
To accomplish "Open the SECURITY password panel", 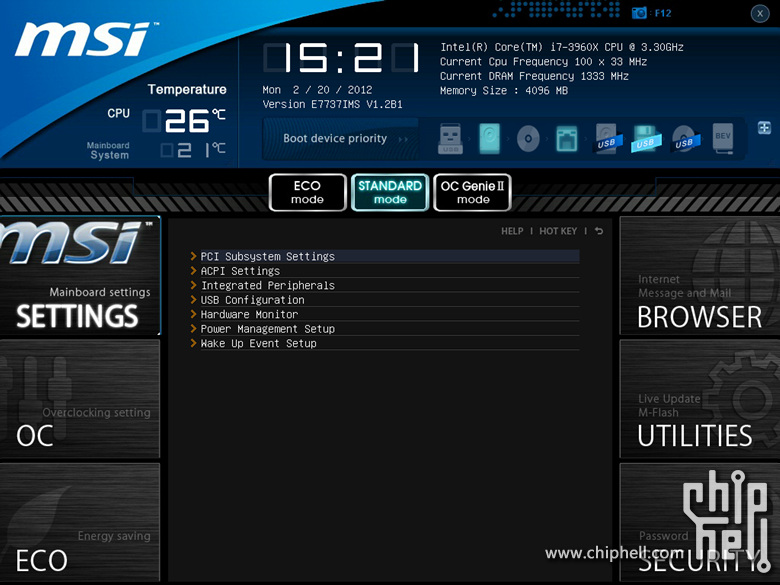I will click(699, 522).
